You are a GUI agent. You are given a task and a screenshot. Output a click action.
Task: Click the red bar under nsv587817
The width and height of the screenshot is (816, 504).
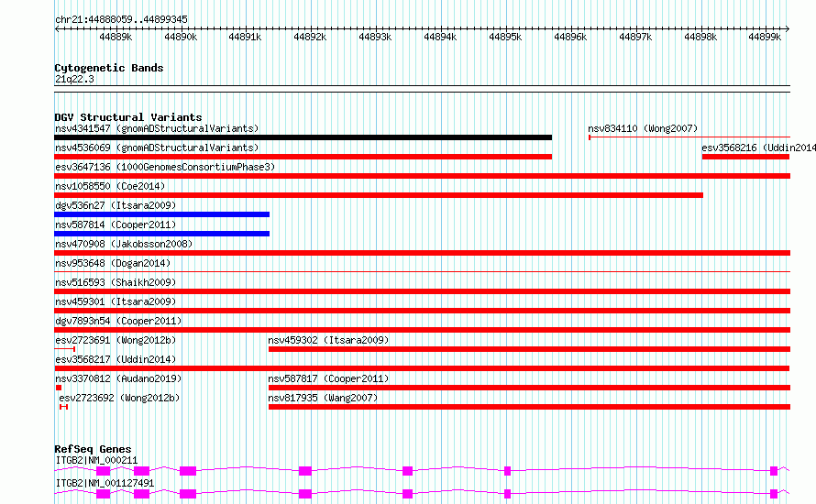pos(529,388)
